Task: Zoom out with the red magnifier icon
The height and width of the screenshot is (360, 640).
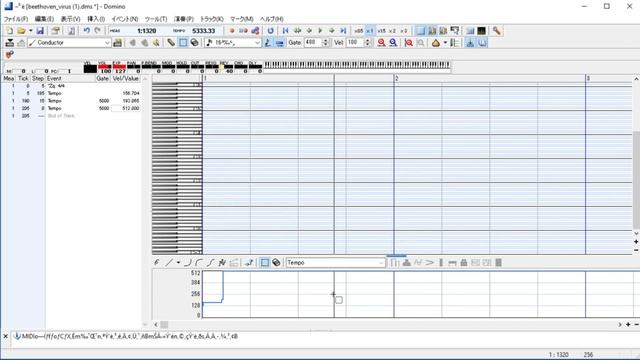Action: pos(381,42)
